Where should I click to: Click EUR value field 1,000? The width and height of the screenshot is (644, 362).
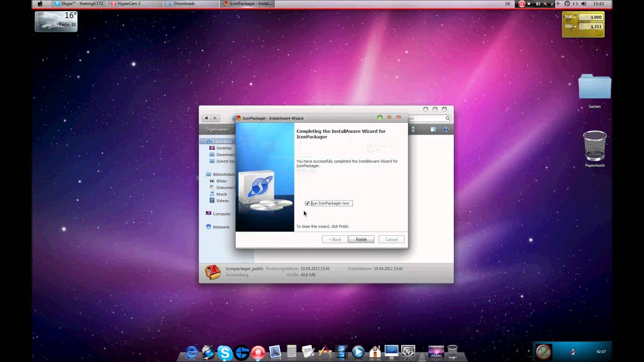click(591, 17)
